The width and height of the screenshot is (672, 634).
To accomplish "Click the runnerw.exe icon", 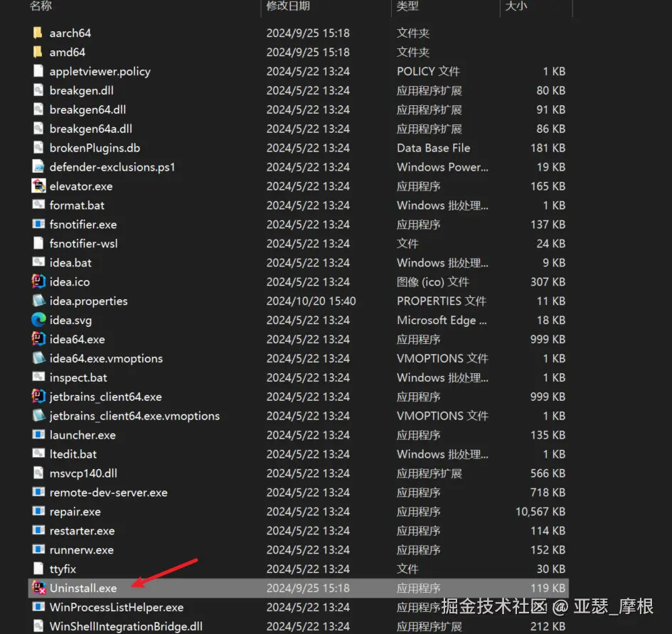I will click(38, 549).
